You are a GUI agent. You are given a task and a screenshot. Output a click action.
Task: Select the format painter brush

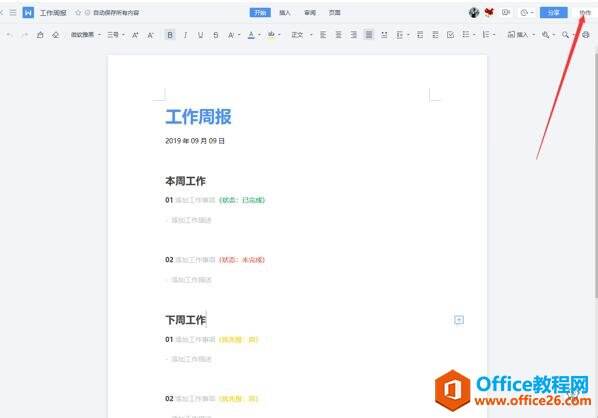click(40, 35)
